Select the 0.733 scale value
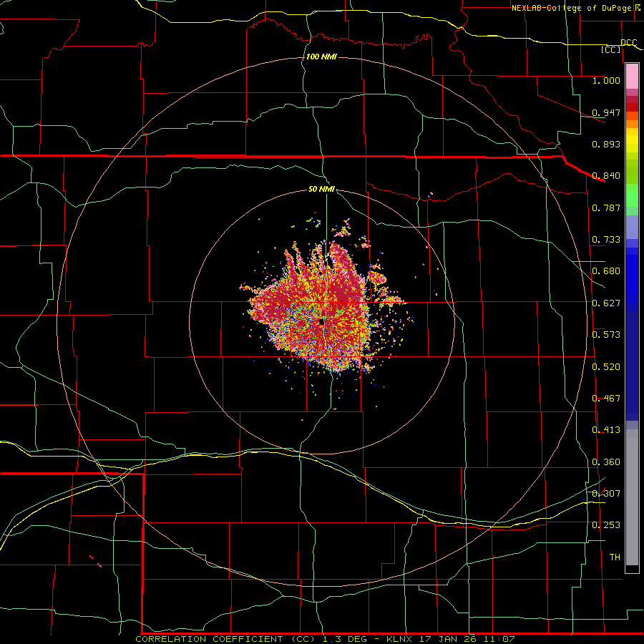 click(x=606, y=240)
